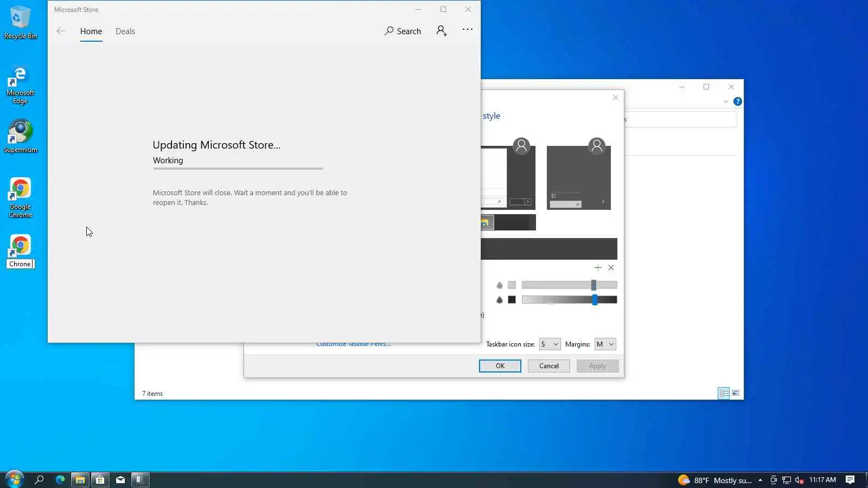Open Search in Microsoft Store
The image size is (868, 488).
[403, 31]
